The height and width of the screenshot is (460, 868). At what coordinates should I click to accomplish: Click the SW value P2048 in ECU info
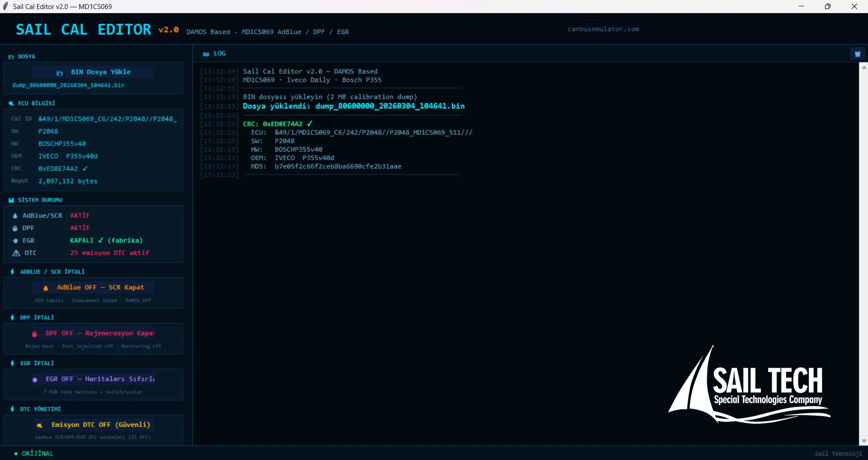point(48,132)
